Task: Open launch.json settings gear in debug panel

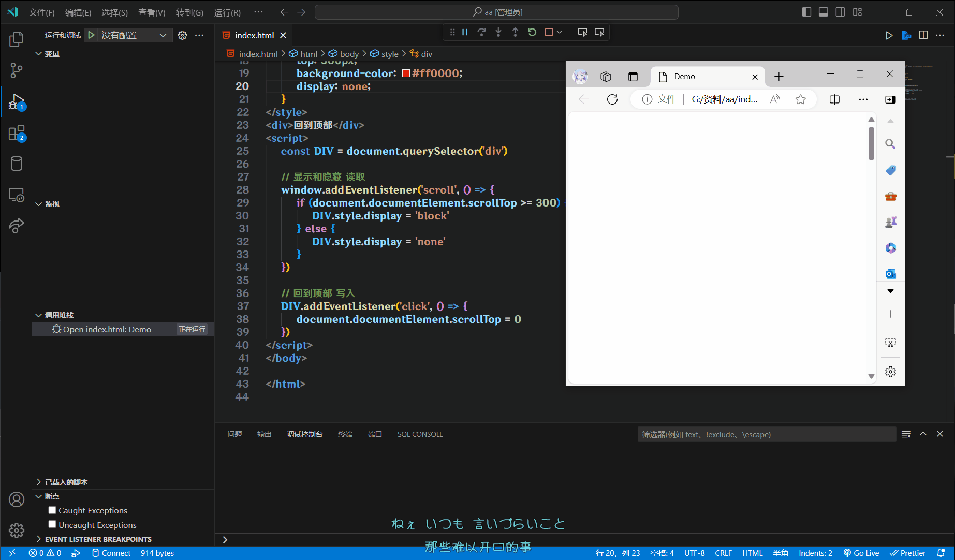Action: pos(182,35)
